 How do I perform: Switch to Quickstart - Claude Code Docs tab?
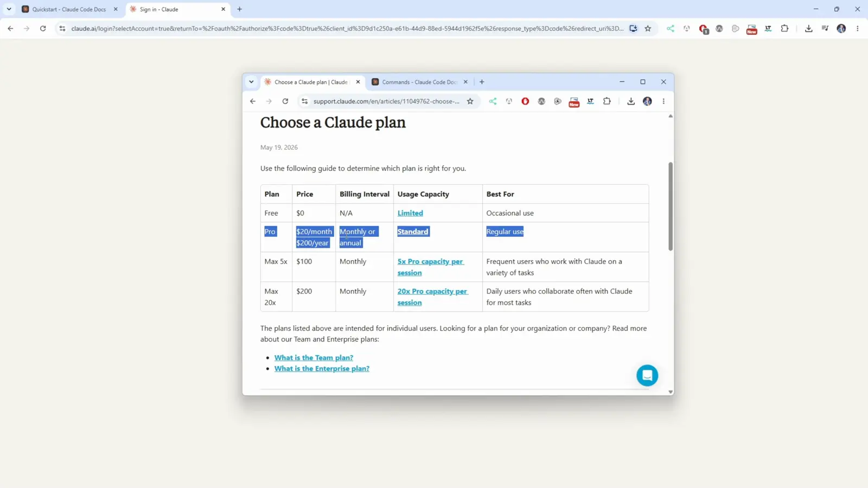point(69,9)
